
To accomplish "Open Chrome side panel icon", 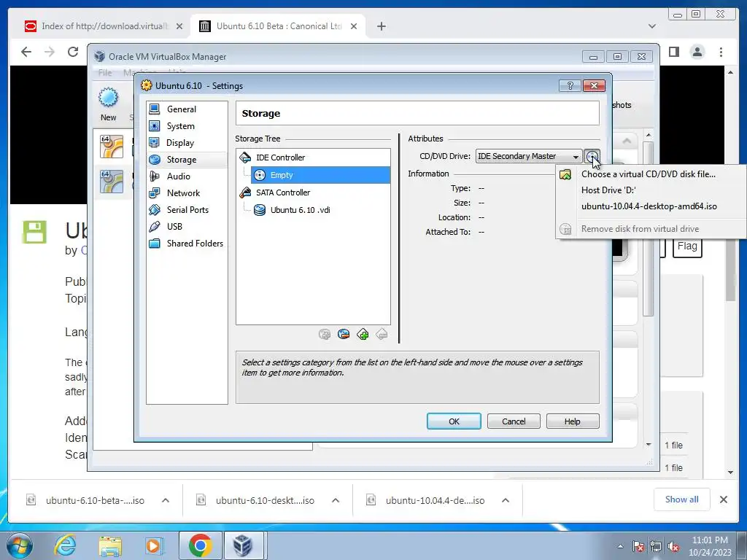I will click(x=673, y=52).
